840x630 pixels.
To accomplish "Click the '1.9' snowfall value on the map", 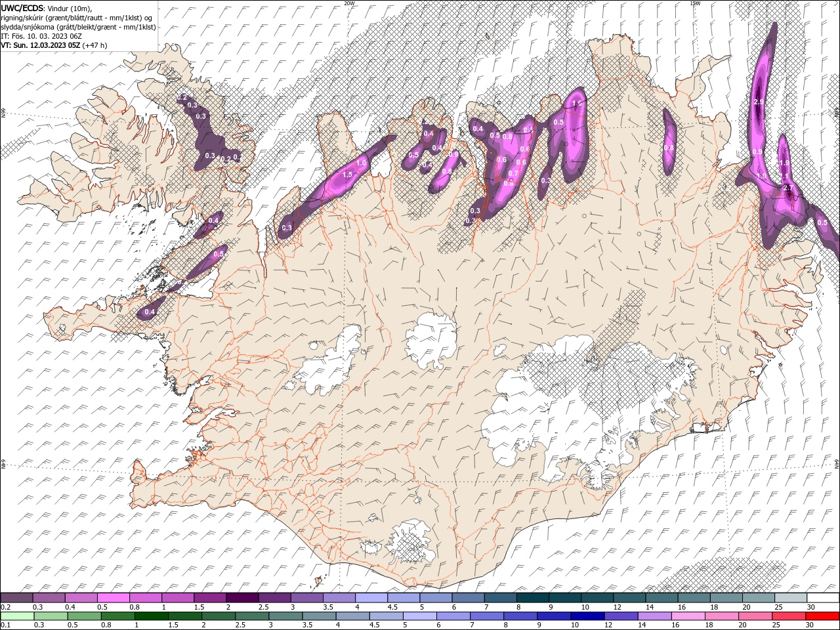I will 784,163.
